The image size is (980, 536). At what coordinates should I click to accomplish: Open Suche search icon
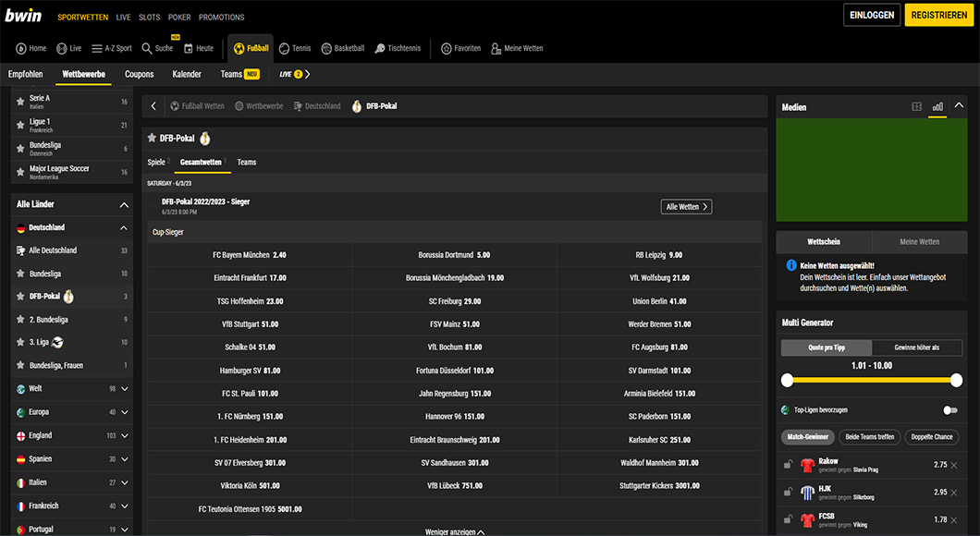tap(147, 49)
